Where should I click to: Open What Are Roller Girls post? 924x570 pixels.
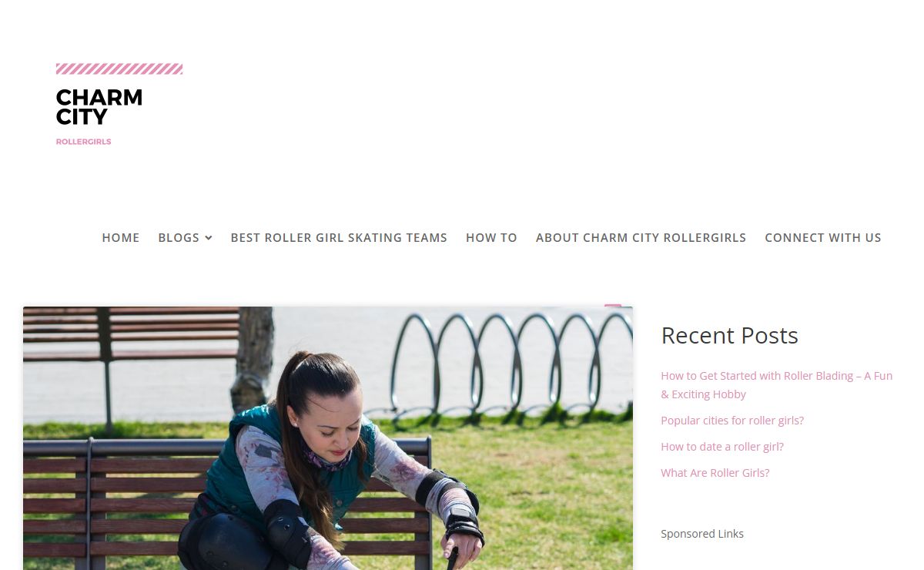click(x=715, y=473)
